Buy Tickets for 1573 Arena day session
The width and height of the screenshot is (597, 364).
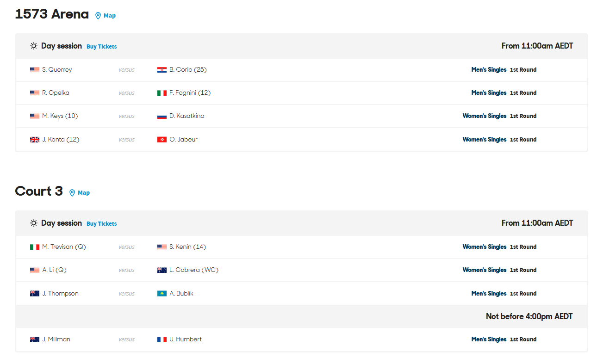point(102,47)
